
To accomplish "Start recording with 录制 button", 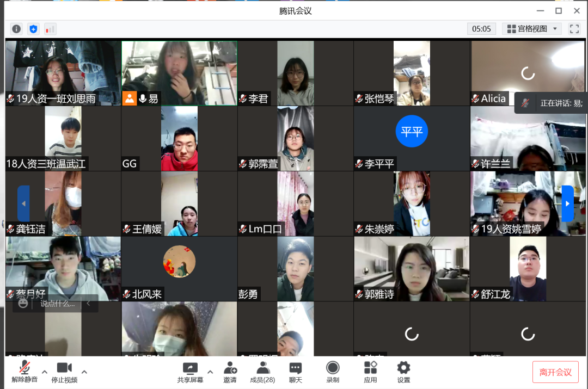I will point(333,372).
